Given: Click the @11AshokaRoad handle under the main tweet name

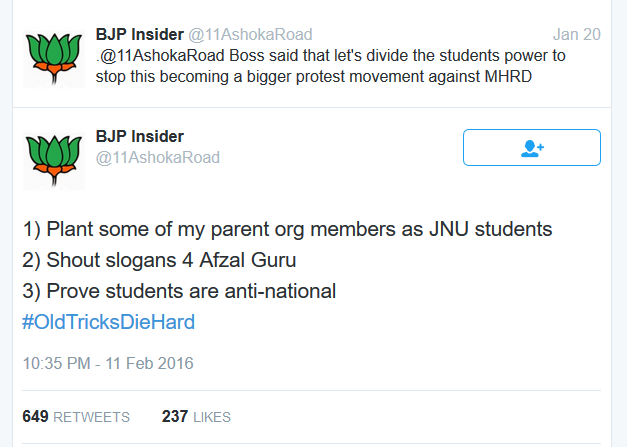Looking at the screenshot, I should [157, 157].
